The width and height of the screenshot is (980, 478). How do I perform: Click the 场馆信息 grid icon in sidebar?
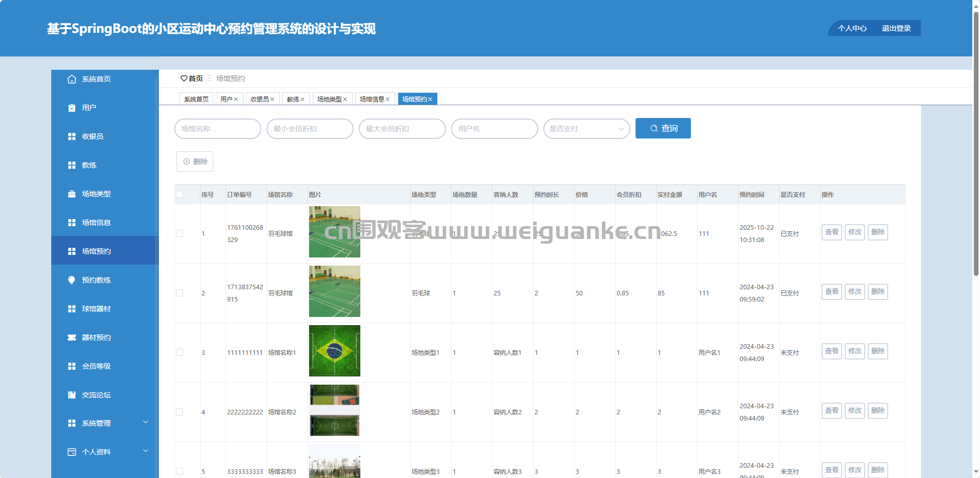click(x=72, y=223)
